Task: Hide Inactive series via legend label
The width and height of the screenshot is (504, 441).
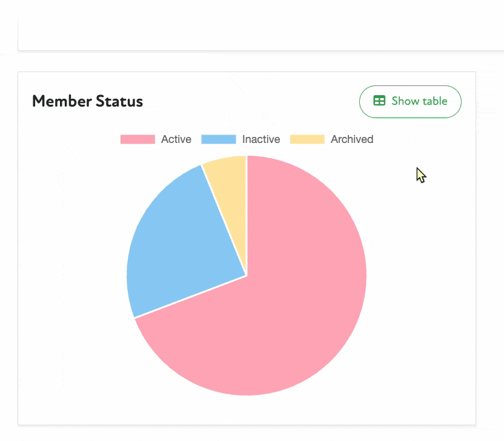Action: (x=261, y=139)
